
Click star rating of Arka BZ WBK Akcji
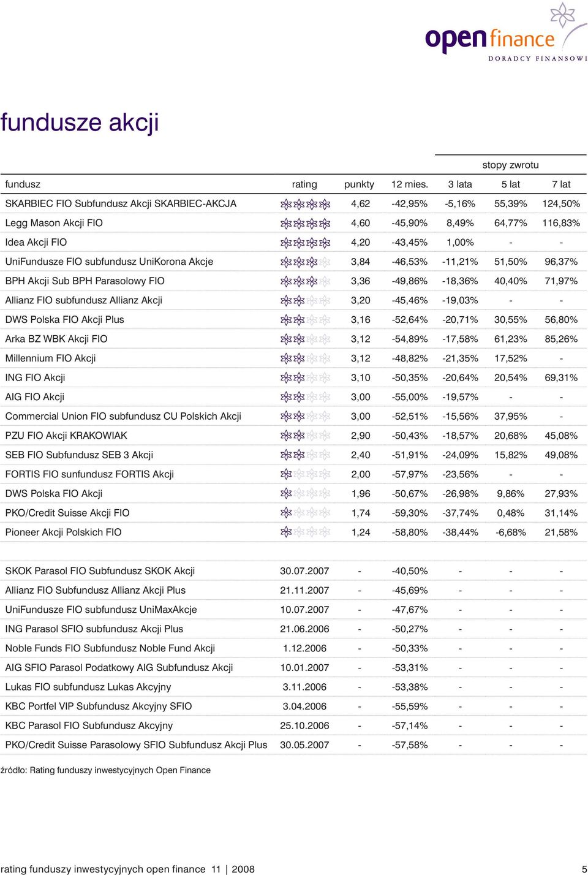point(306,339)
